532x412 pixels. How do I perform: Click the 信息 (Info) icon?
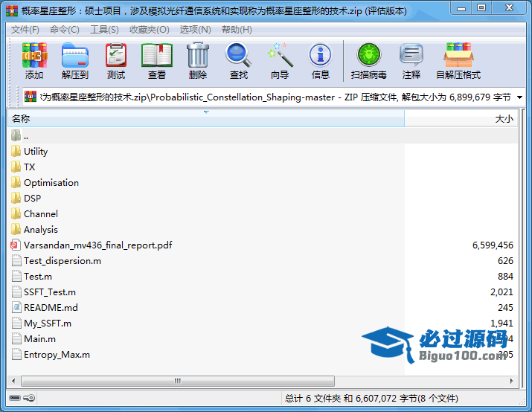(x=320, y=54)
